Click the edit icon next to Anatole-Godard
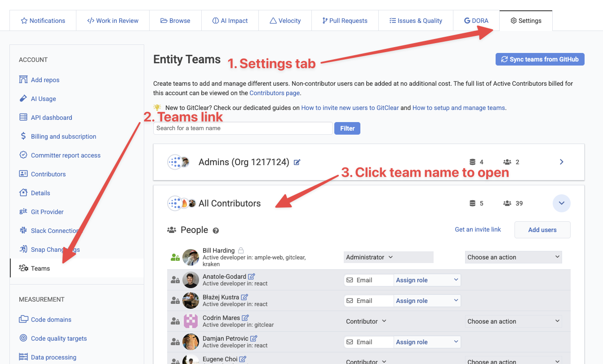The width and height of the screenshot is (603, 364). (252, 276)
